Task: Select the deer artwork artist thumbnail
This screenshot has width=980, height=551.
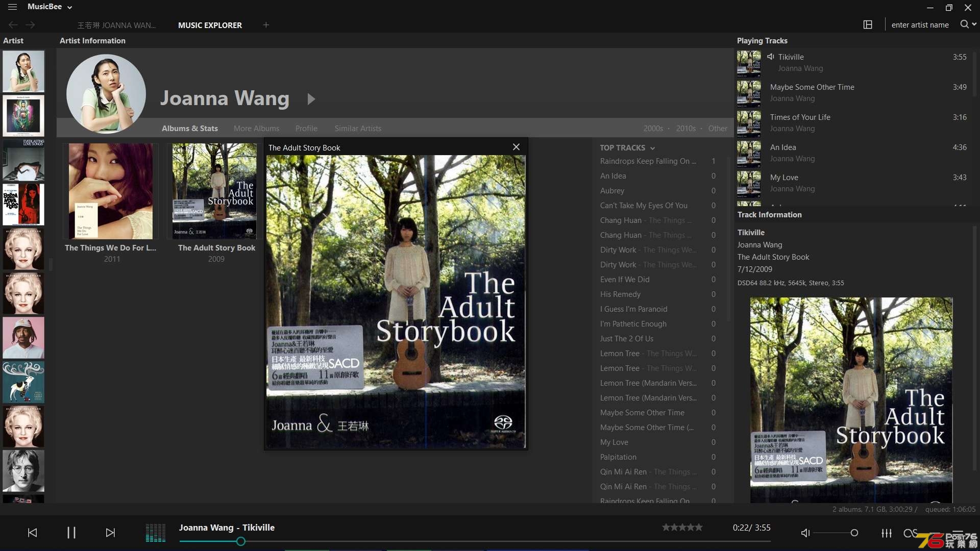Action: [23, 382]
